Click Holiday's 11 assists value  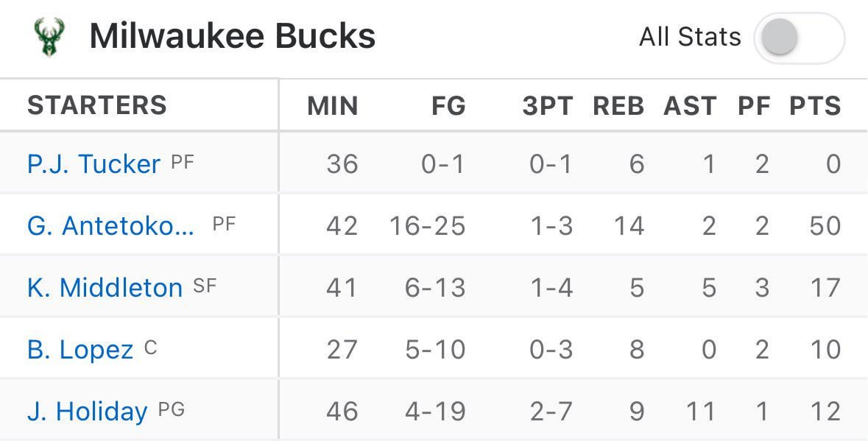(x=699, y=411)
